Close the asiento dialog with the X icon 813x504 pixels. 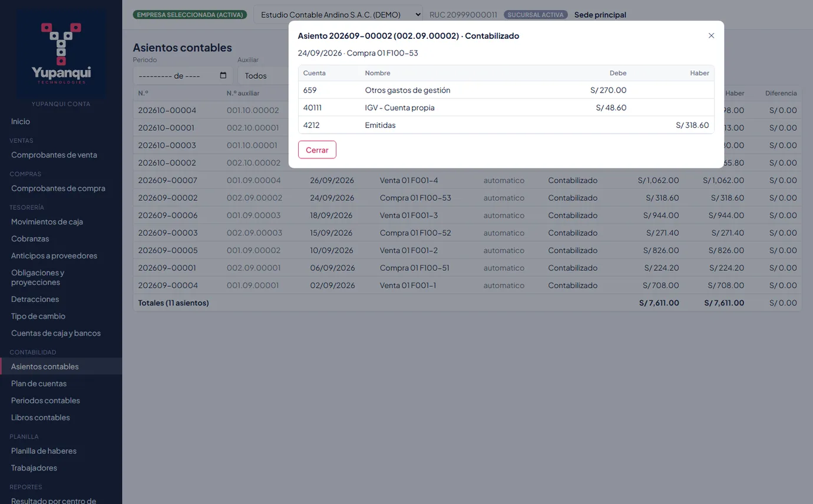(x=711, y=36)
